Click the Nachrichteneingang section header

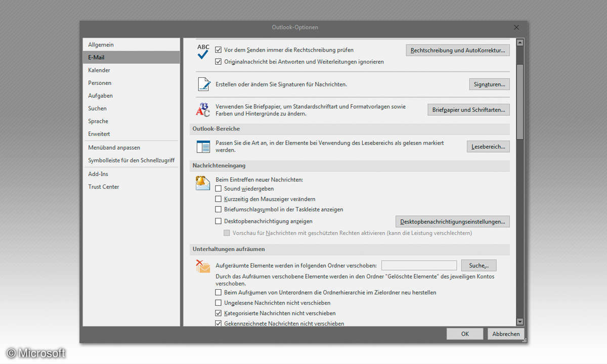point(350,166)
